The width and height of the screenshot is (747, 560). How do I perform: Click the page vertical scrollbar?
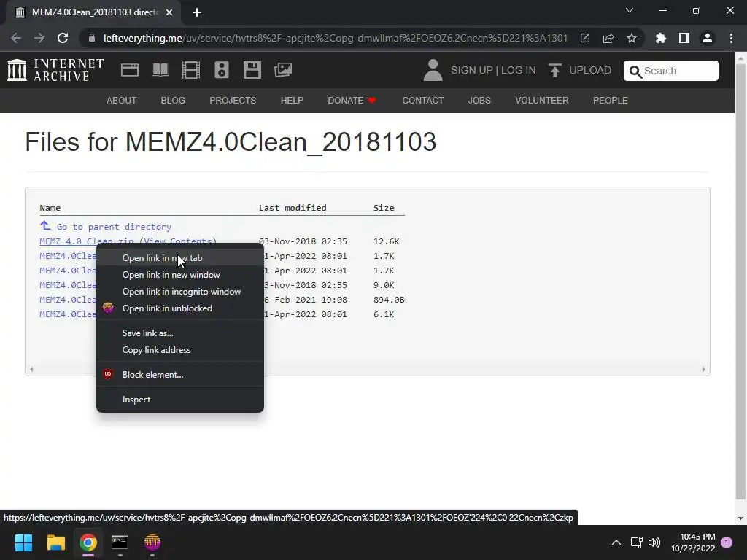740,281
